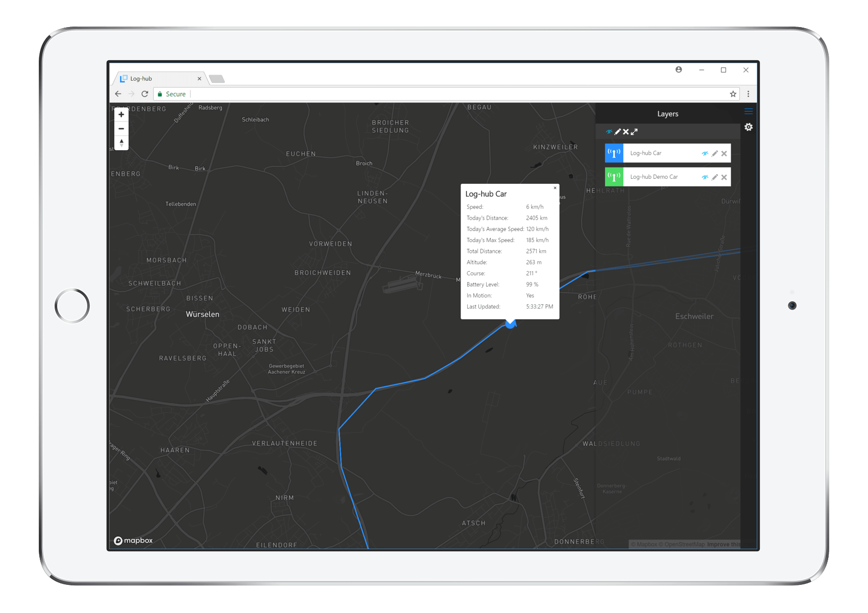Select the blue Log-hub Car antenna icon

click(614, 153)
